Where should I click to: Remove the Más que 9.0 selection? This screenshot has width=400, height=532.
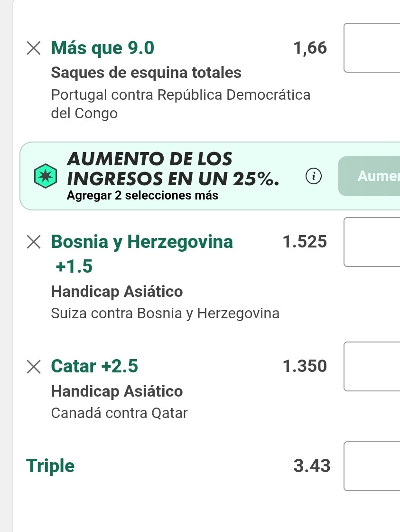click(x=34, y=48)
